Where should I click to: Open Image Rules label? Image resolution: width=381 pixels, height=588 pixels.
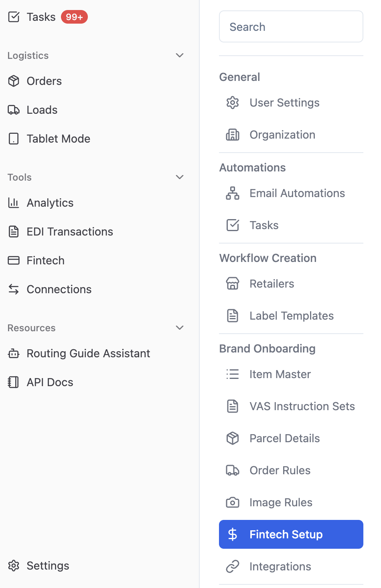pos(281,502)
